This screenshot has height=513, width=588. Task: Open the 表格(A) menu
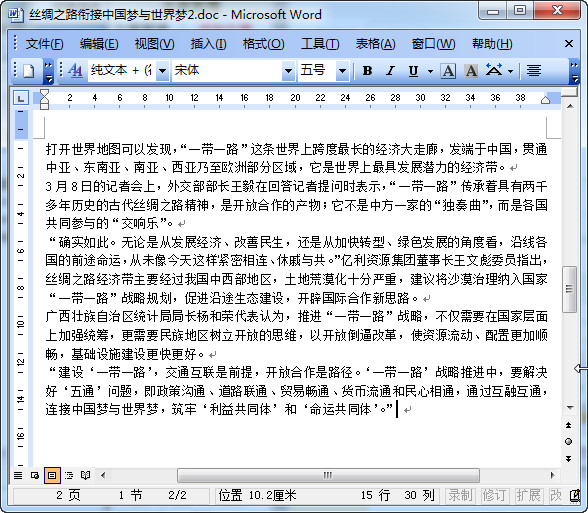coord(375,44)
